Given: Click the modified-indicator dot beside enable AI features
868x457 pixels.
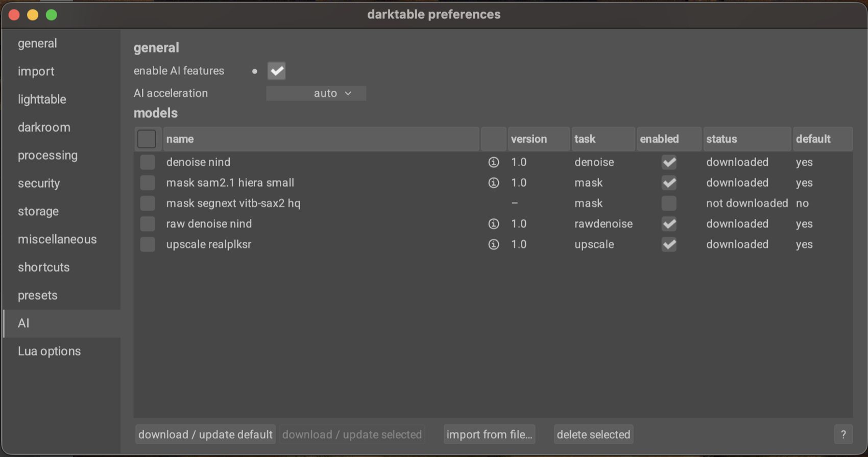Looking at the screenshot, I should 254,71.
